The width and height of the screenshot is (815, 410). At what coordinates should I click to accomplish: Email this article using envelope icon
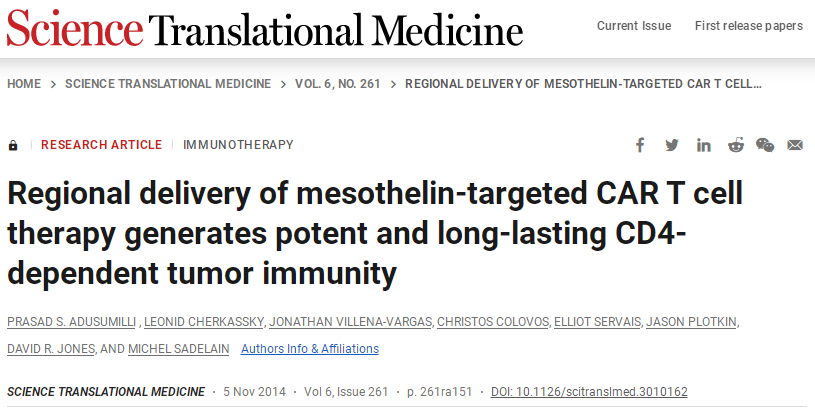[795, 145]
